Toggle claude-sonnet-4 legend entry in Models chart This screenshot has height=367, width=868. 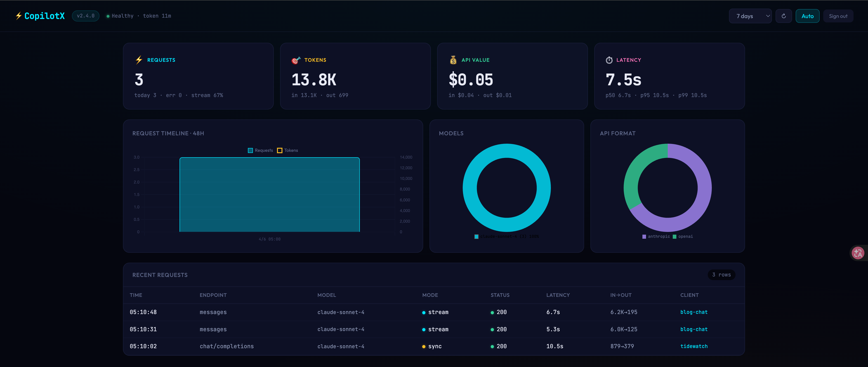click(506, 236)
